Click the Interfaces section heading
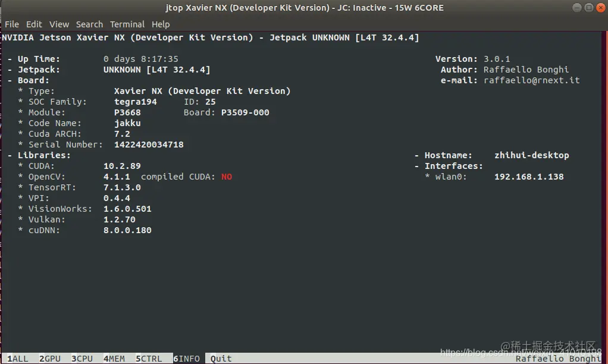Image resolution: width=608 pixels, height=364 pixels. click(454, 166)
